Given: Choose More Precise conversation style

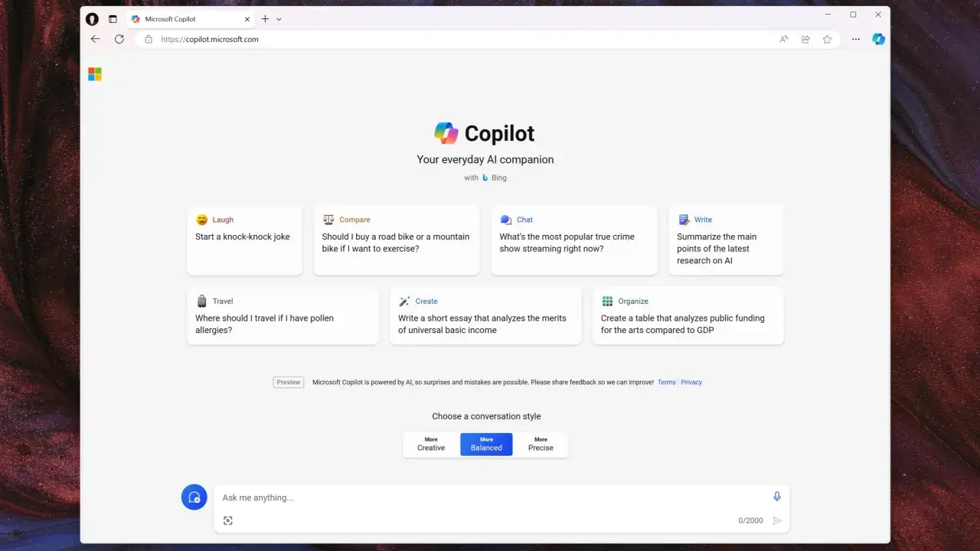Looking at the screenshot, I should 541,444.
